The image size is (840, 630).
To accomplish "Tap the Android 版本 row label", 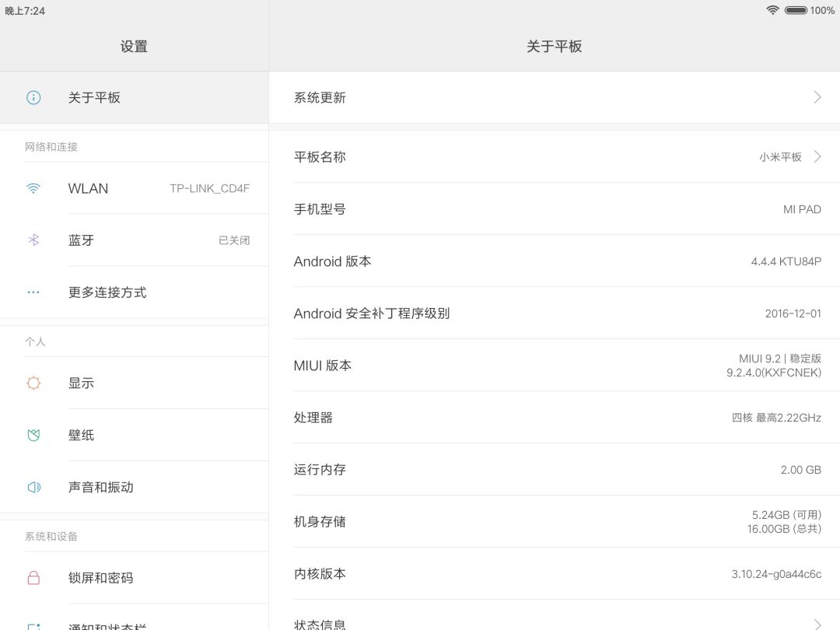I will (x=332, y=261).
